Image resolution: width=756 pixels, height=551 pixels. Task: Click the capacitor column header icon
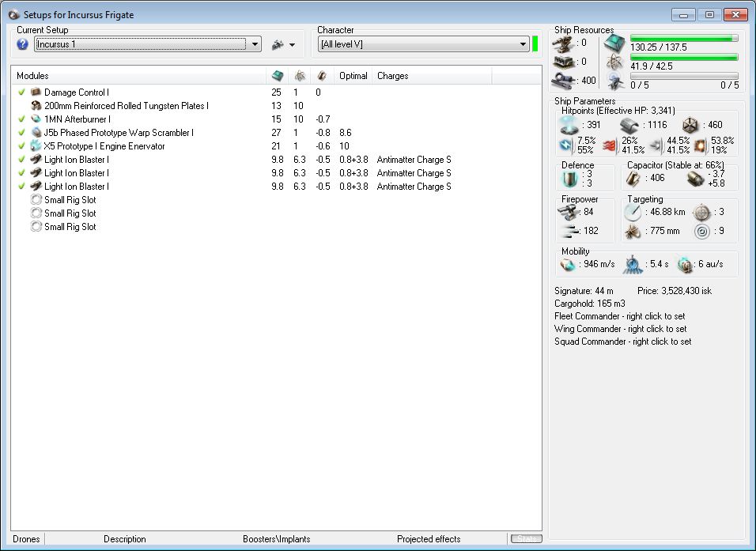pos(322,76)
